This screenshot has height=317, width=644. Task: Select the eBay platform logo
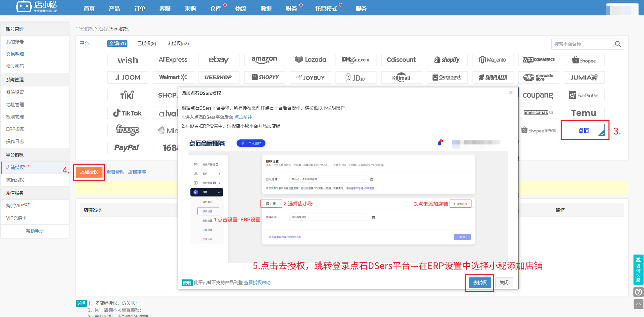pyautogui.click(x=219, y=60)
